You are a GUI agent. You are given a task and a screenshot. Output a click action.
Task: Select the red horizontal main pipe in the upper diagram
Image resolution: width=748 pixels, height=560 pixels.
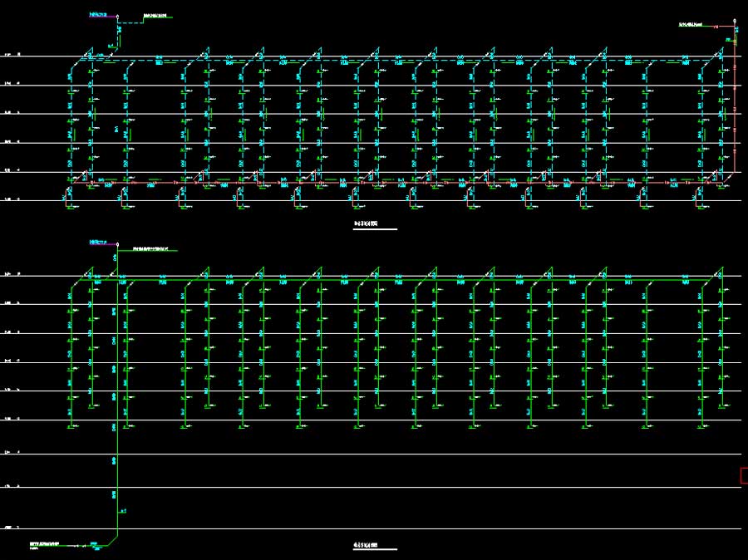401,182
